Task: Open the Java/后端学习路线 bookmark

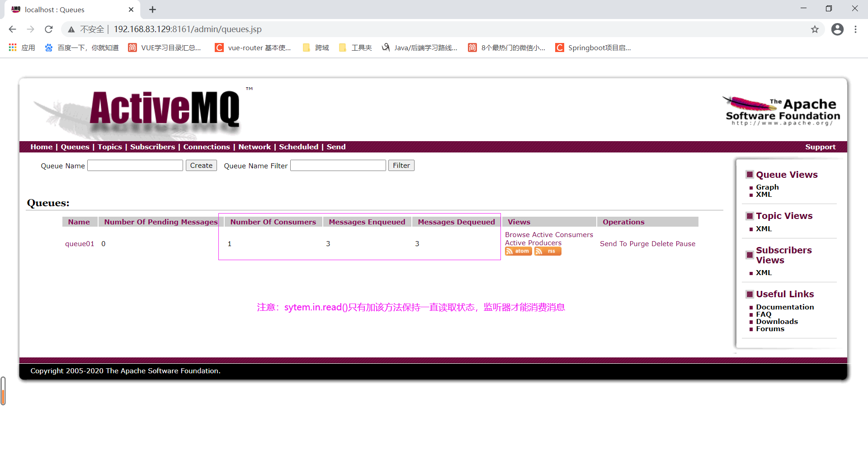Action: (x=420, y=48)
